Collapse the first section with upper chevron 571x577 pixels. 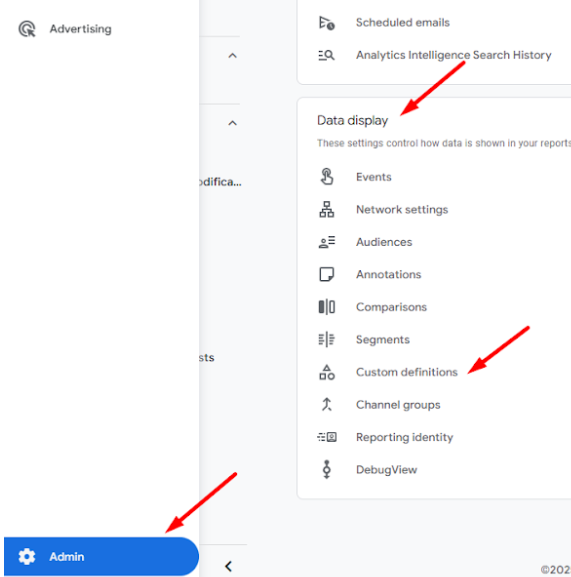click(x=233, y=56)
